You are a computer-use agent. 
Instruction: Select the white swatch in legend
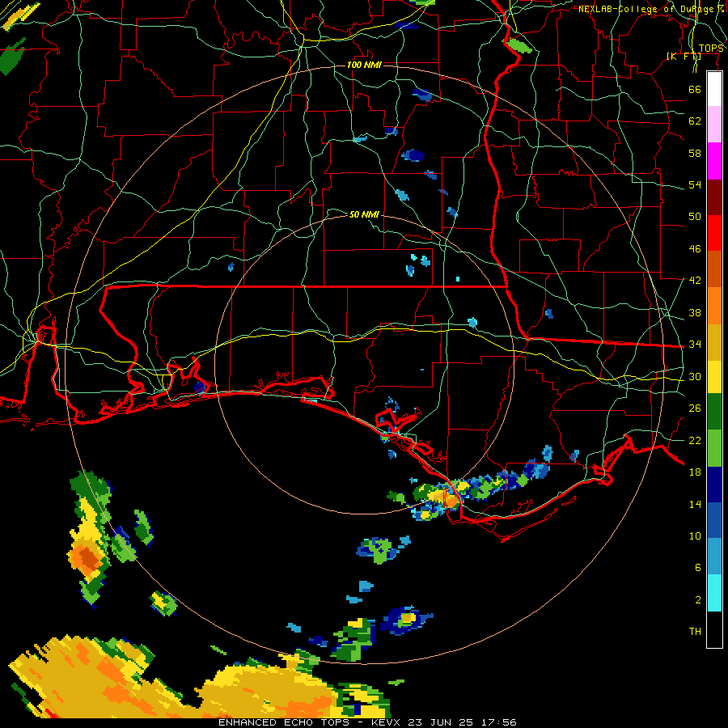tap(714, 89)
